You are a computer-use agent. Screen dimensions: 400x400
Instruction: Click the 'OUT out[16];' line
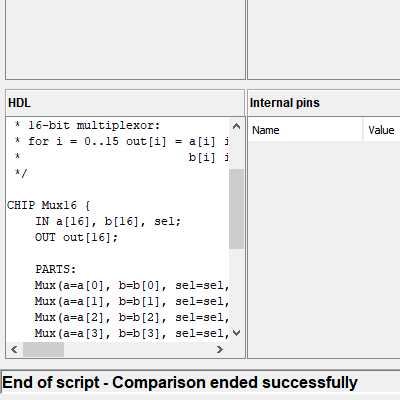pyautogui.click(x=76, y=237)
